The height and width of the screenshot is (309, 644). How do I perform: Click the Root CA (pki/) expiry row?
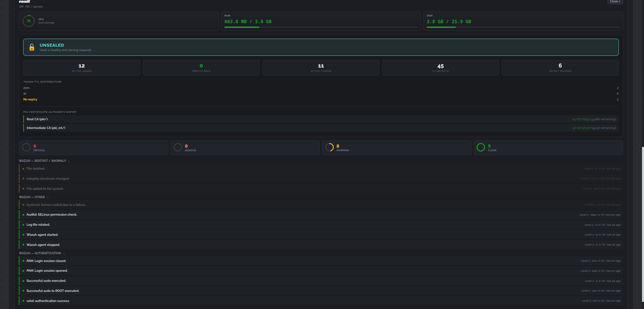coord(321,119)
